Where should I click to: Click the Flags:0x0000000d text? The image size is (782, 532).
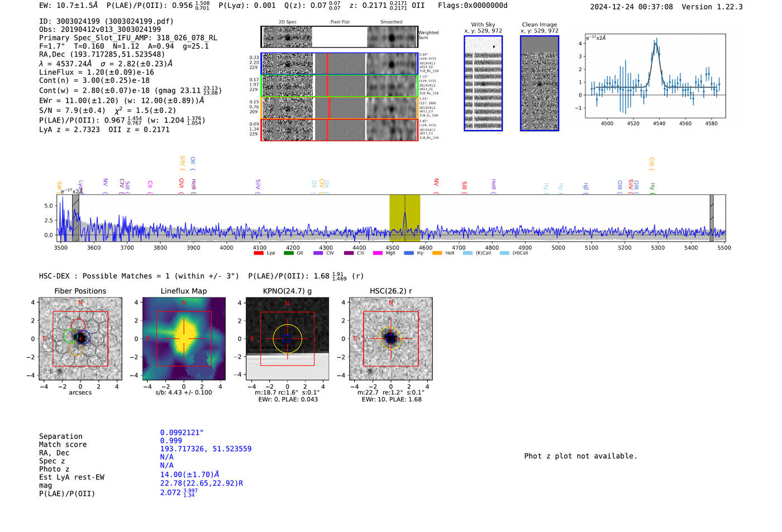(473, 6)
